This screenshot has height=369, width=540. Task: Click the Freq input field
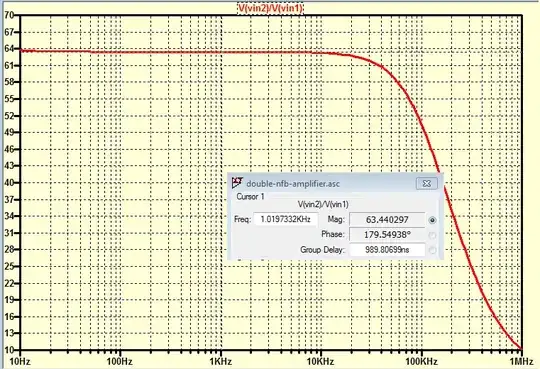[285, 219]
